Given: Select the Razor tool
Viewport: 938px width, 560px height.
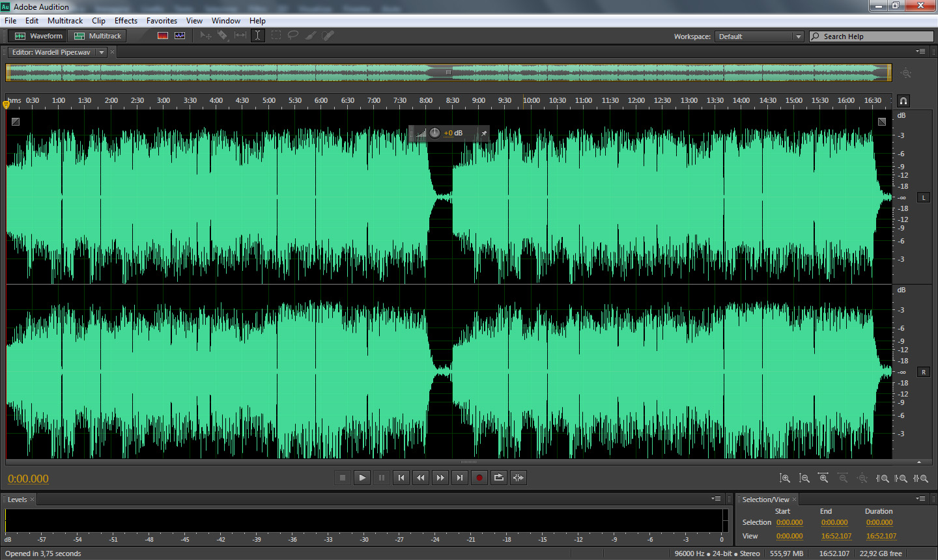Looking at the screenshot, I should click(223, 36).
